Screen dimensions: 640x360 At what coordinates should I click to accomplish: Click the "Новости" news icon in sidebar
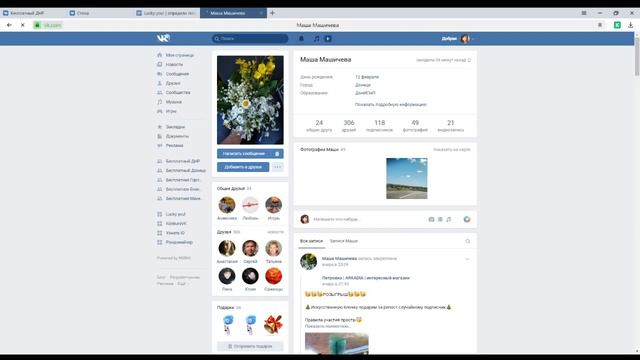pyautogui.click(x=160, y=64)
